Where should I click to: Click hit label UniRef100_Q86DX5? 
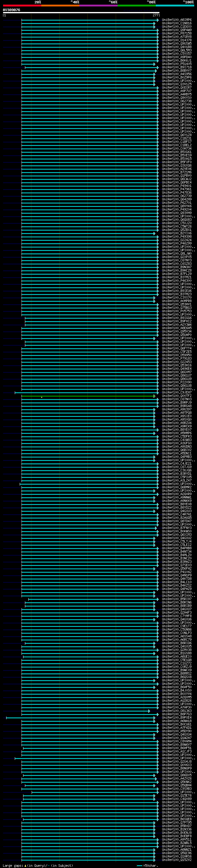(176, 775)
